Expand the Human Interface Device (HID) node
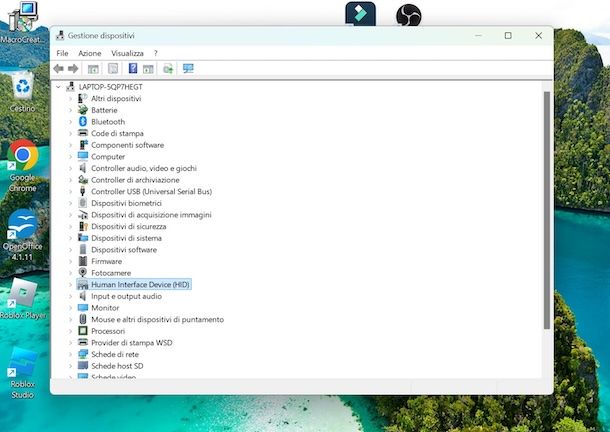This screenshot has height=432, width=610. coord(70,284)
